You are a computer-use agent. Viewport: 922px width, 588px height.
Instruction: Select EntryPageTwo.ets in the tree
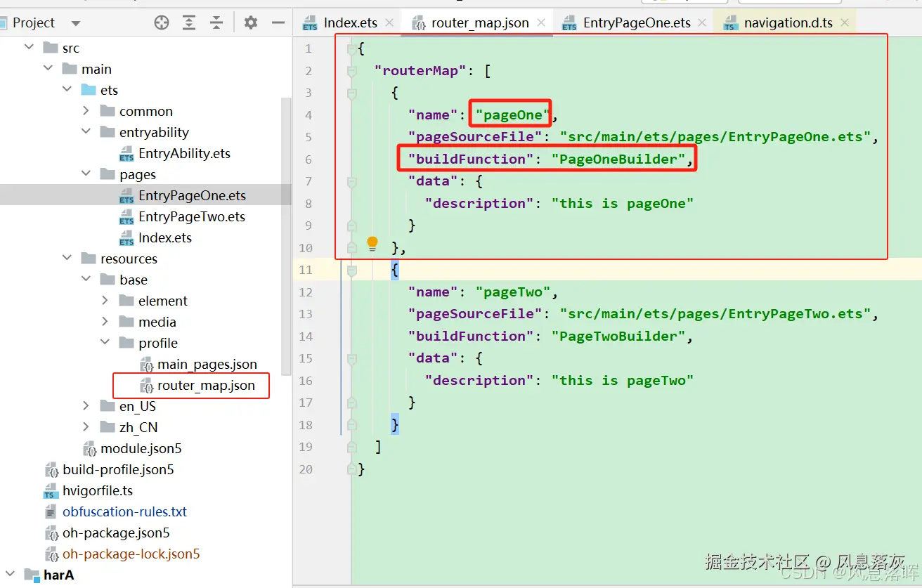[x=192, y=216]
